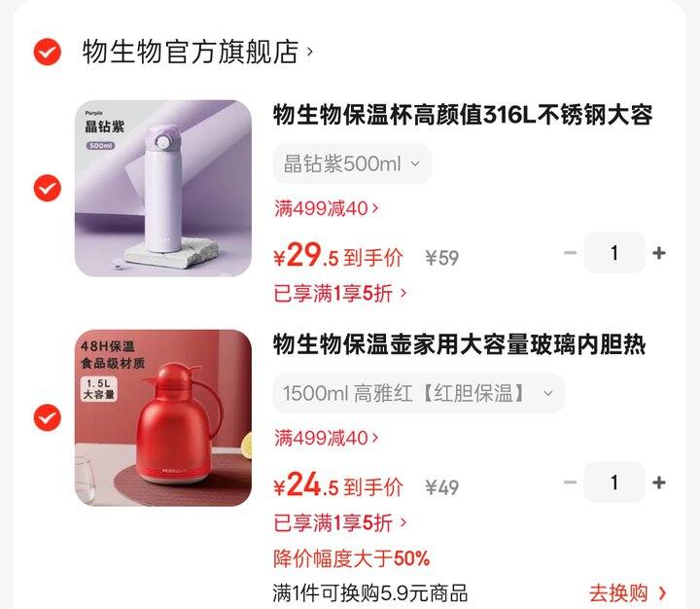Open red 1.5L kettle product thumbnail
This screenshot has height=609, width=700.
163,417
